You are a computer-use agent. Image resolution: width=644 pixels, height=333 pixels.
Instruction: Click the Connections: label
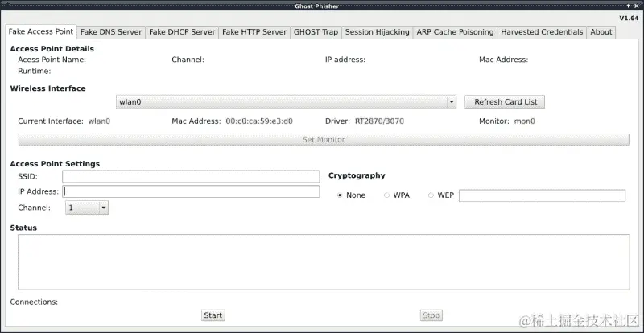click(34, 302)
